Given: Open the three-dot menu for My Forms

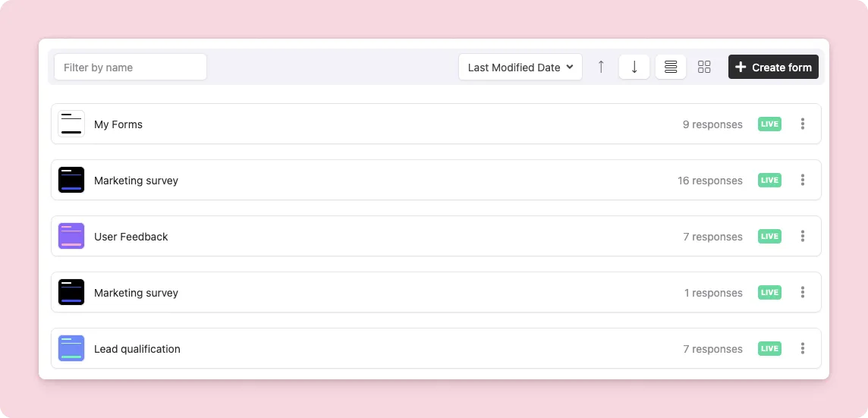Looking at the screenshot, I should 803,124.
